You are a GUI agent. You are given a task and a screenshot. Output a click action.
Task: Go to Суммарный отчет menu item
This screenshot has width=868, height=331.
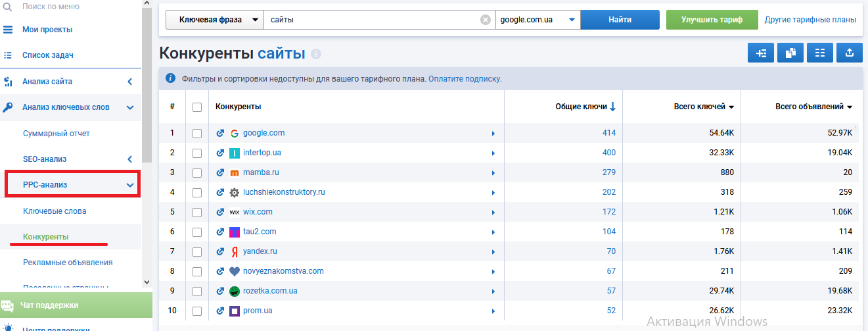pyautogui.click(x=57, y=134)
